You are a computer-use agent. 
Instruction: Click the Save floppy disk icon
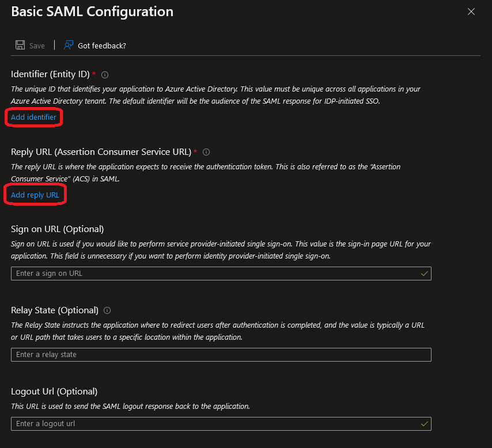[20, 45]
